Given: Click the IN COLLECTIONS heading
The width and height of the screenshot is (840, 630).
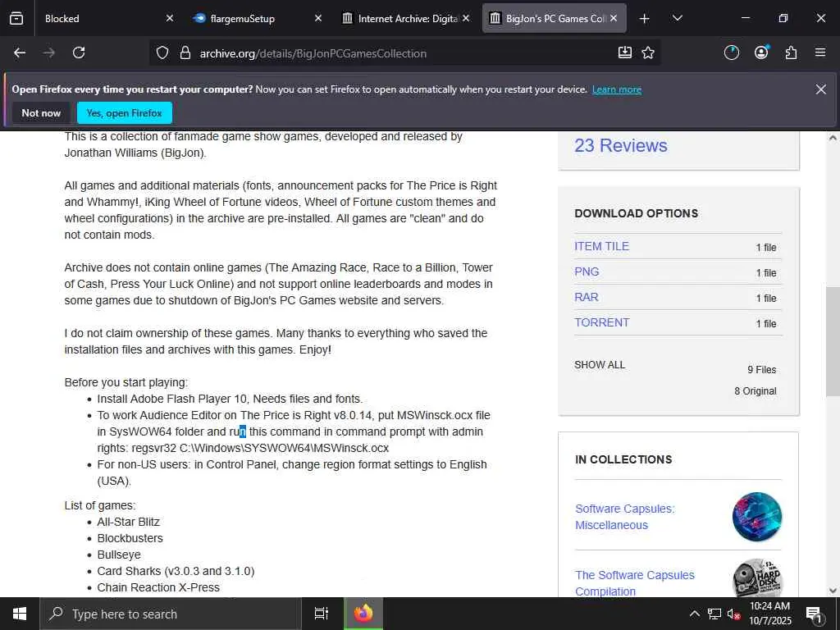Looking at the screenshot, I should [x=623, y=459].
